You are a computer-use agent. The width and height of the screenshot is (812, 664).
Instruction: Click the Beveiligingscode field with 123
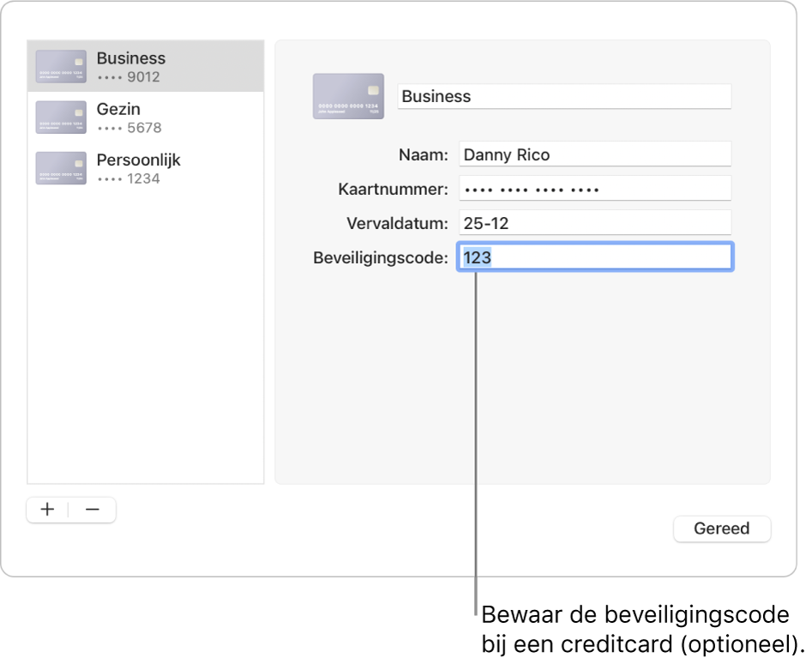pos(595,257)
